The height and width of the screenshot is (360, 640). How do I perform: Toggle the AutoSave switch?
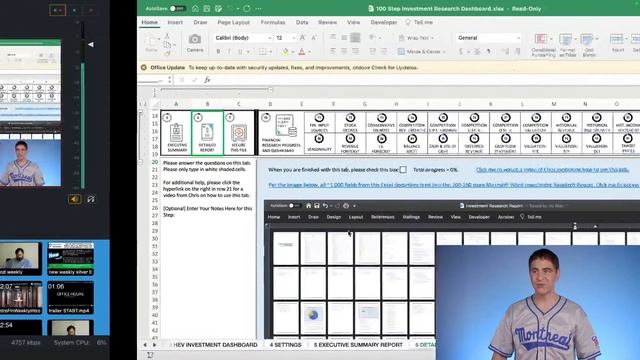point(177,9)
